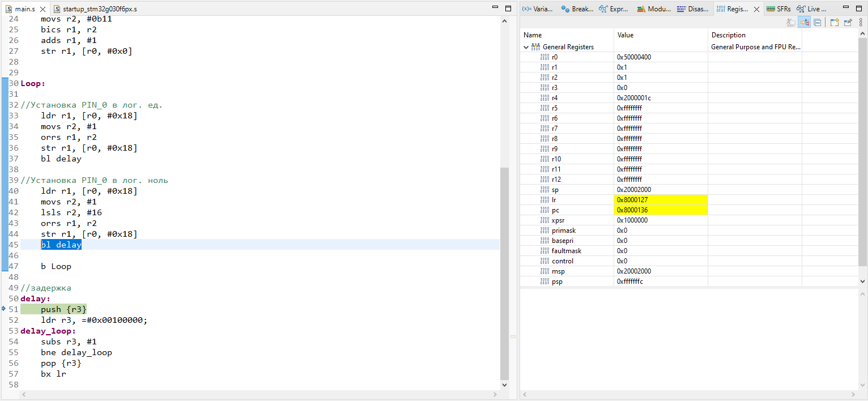Image resolution: width=868 pixels, height=401 pixels.
Task: Click editor vertical scrollbar down arrow
Action: [x=505, y=385]
